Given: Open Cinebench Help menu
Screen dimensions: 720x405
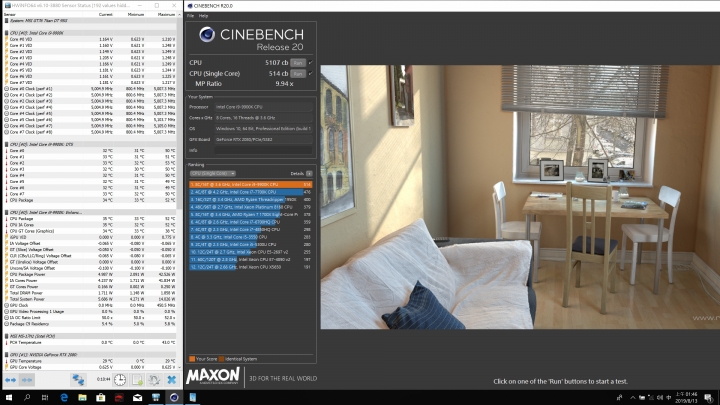Looking at the screenshot, I should coord(203,16).
